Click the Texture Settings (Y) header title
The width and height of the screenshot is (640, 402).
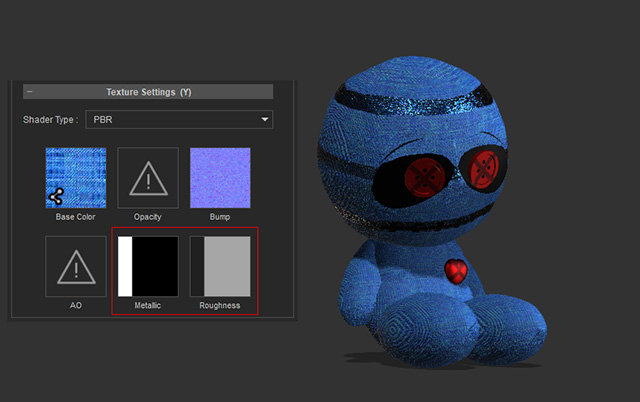[149, 92]
